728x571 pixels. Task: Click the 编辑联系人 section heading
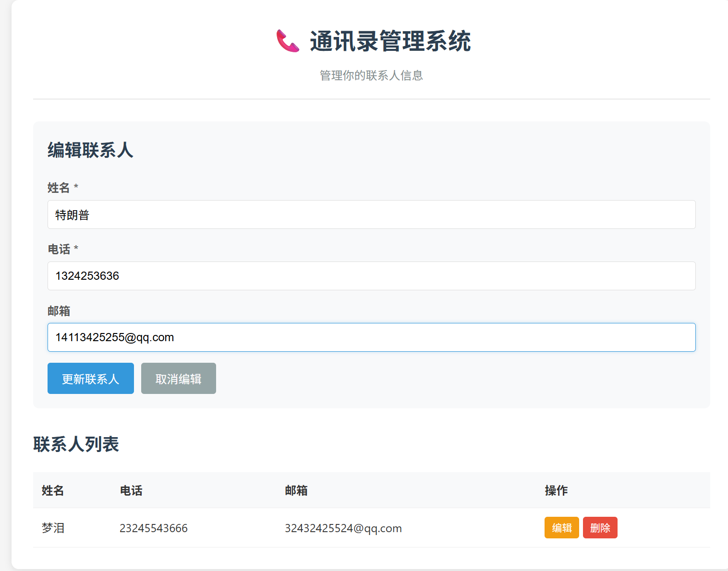click(x=90, y=150)
